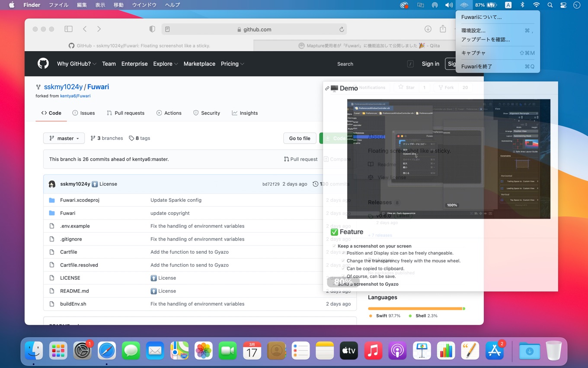Open the master branch selector
The width and height of the screenshot is (588, 368).
tap(64, 138)
